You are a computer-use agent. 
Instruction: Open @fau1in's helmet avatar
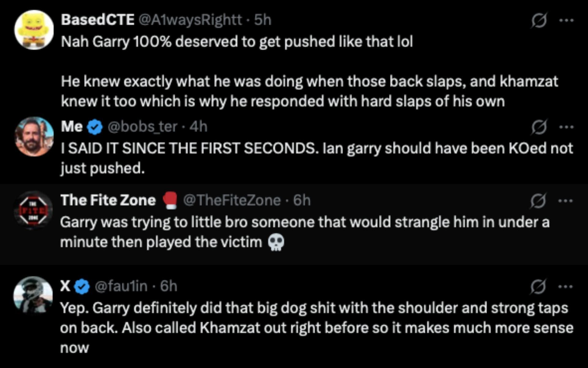point(33,295)
